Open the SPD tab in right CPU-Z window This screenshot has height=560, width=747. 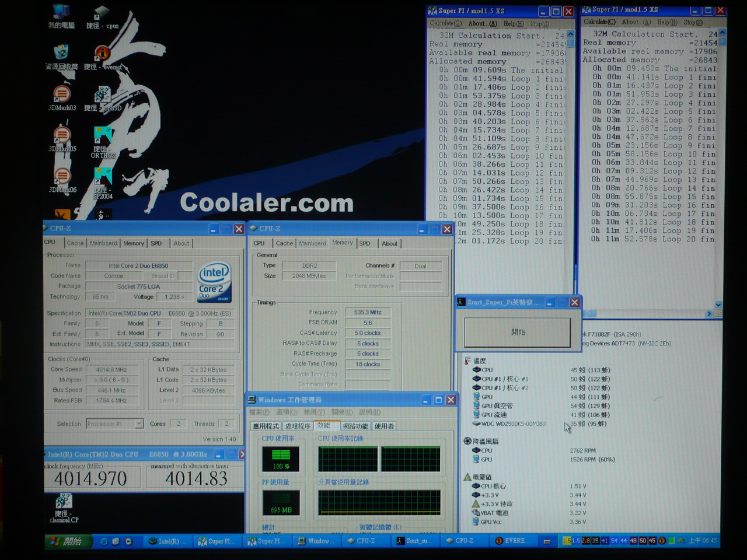pos(365,243)
